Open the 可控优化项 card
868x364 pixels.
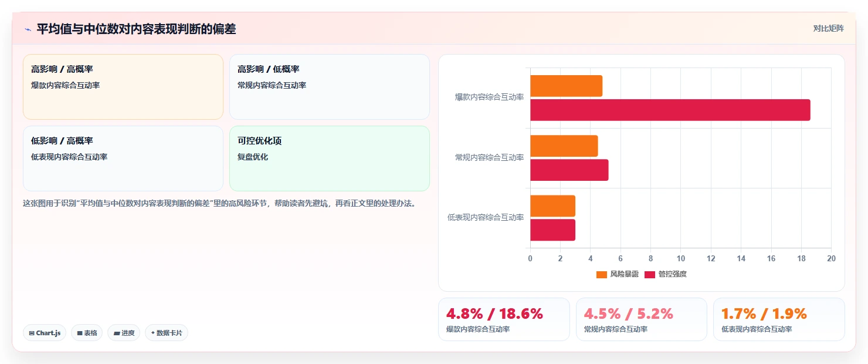tap(330, 159)
